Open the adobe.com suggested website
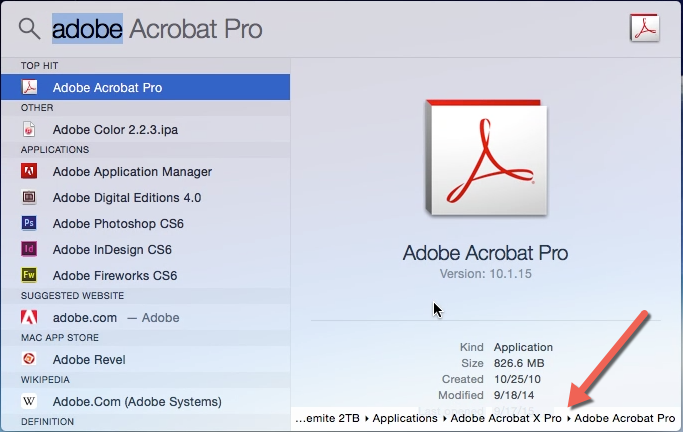 pos(145,317)
